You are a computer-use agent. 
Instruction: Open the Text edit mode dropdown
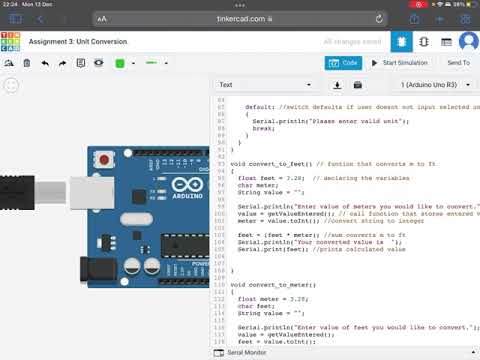pos(265,85)
